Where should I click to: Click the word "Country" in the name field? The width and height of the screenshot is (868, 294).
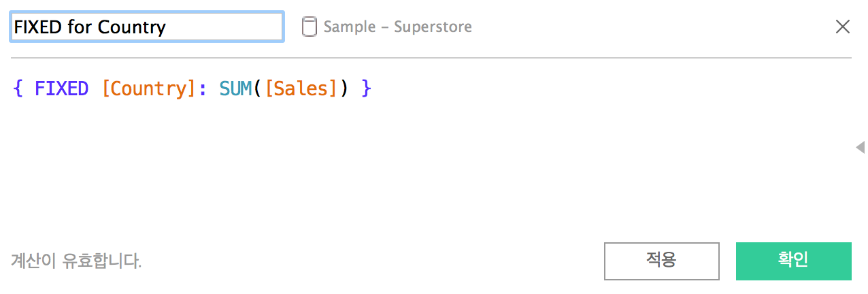tap(131, 27)
